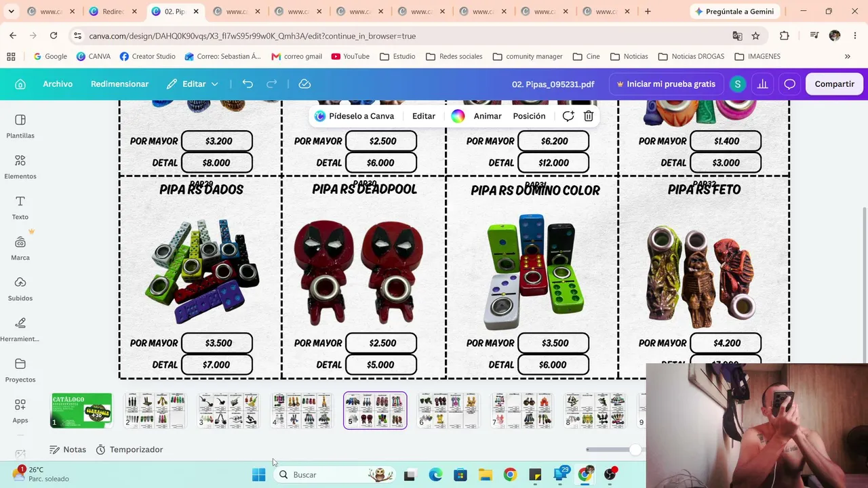Open the Elementos sidebar panel

tap(20, 167)
